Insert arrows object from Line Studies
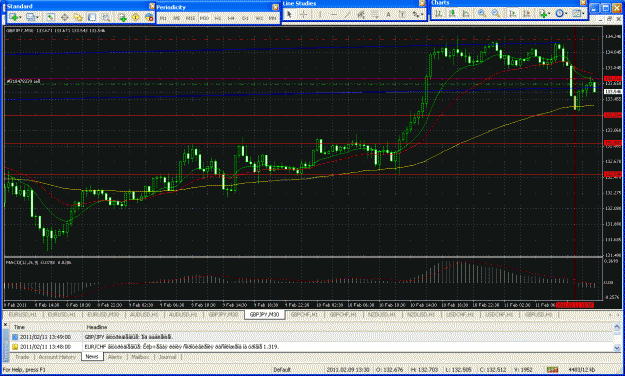This screenshot has width=625, height=376. tap(415, 14)
